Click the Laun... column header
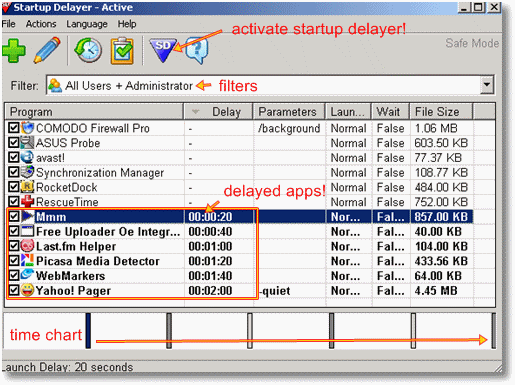Image resolution: width=515 pixels, height=385 pixels. (348, 112)
